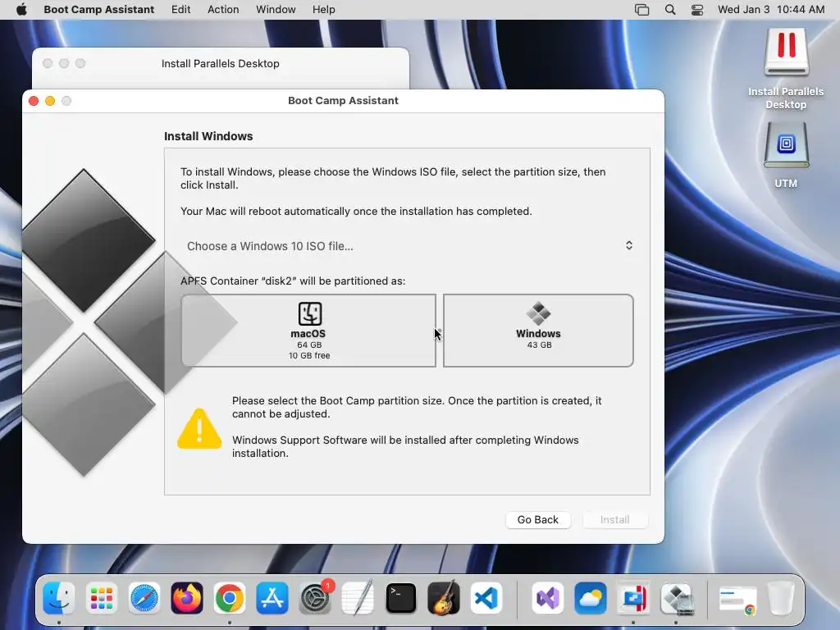Open the App Store Dock icon
The height and width of the screenshot is (630, 840).
[x=272, y=598]
